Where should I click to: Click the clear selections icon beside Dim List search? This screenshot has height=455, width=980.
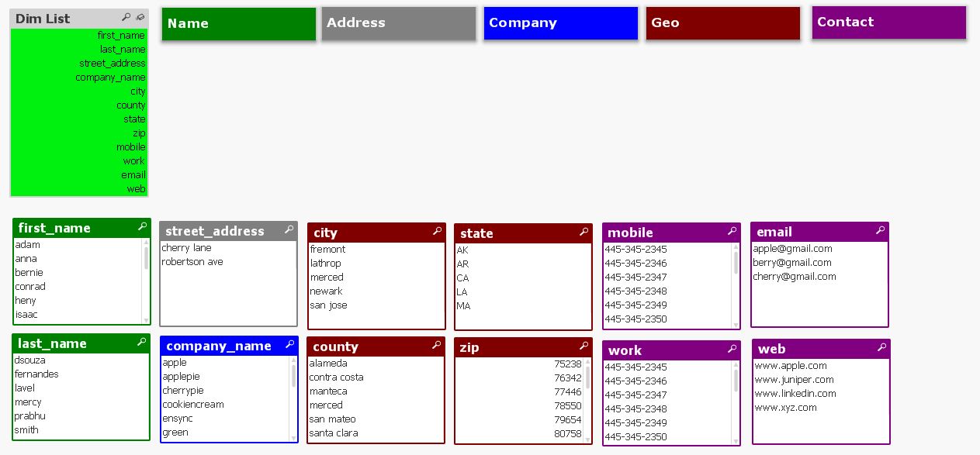tap(140, 18)
